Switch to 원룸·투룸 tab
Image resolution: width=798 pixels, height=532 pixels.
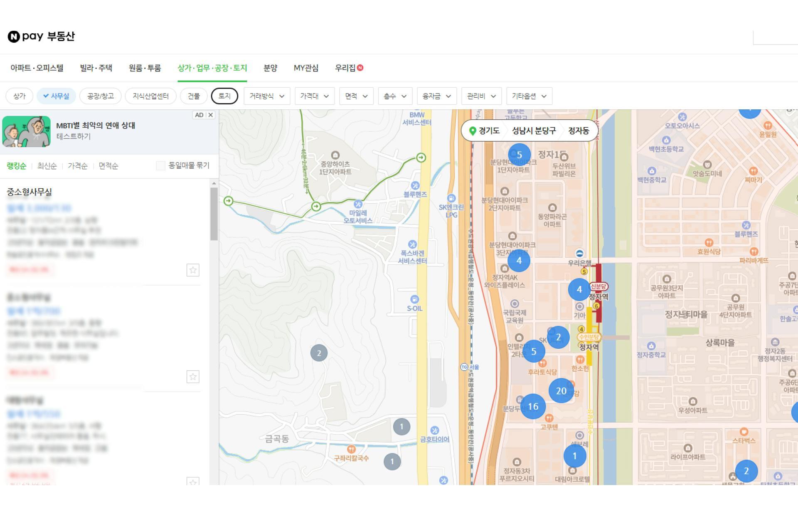[145, 68]
